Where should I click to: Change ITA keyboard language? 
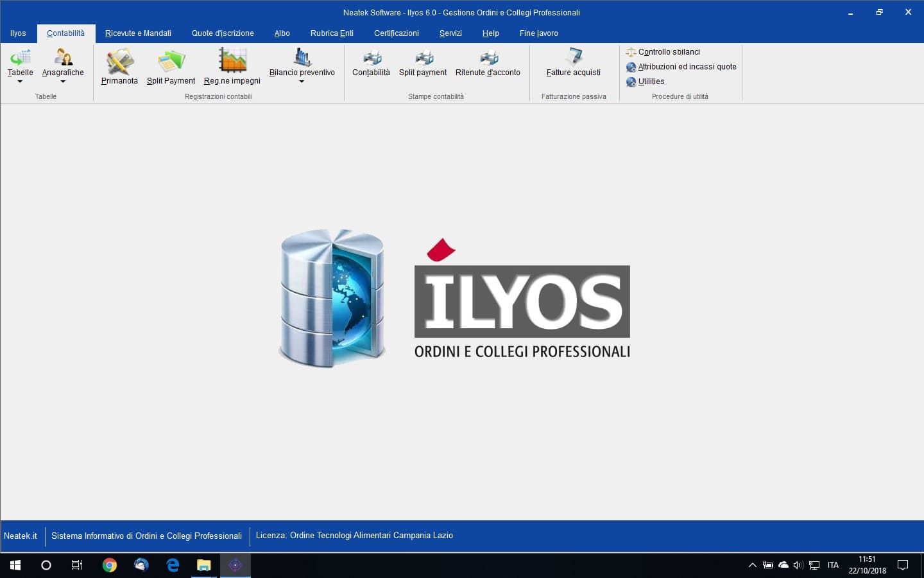coord(833,565)
